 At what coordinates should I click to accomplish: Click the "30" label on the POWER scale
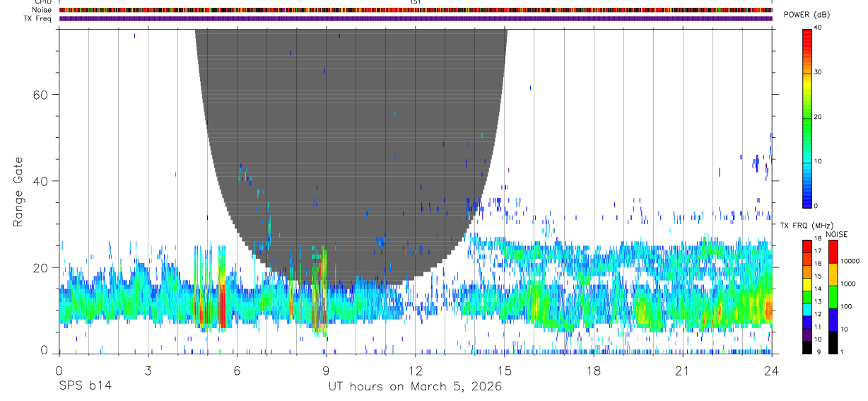[x=819, y=72]
